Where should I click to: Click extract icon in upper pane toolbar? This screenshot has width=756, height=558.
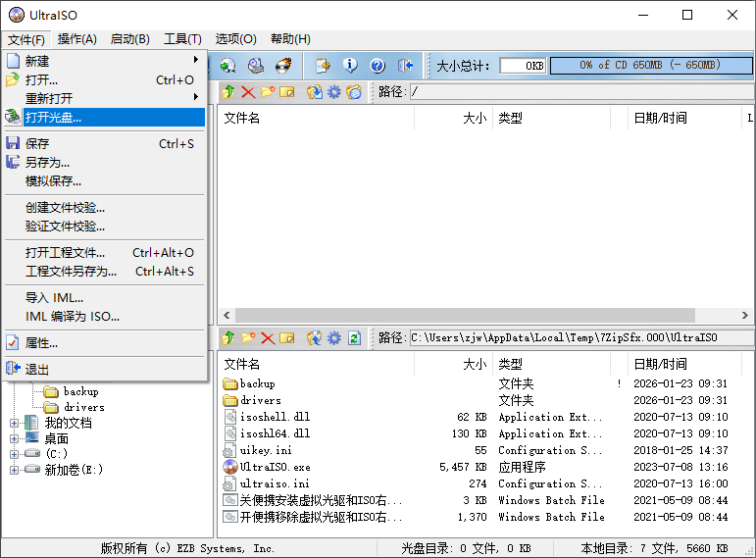[315, 91]
